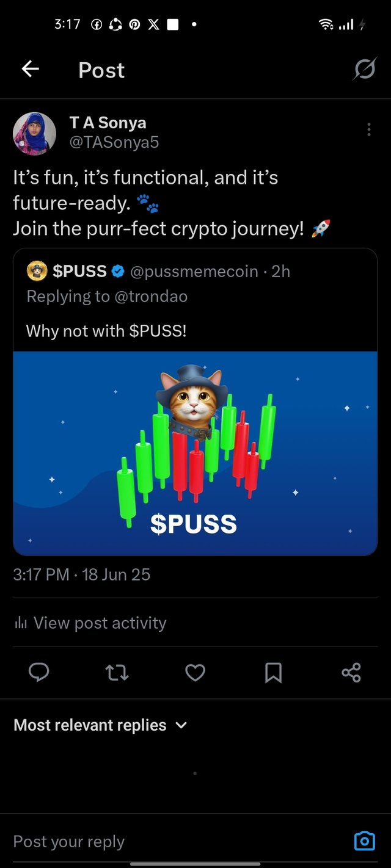
Task: View the $PUSS cat candlestick image
Action: click(195, 453)
